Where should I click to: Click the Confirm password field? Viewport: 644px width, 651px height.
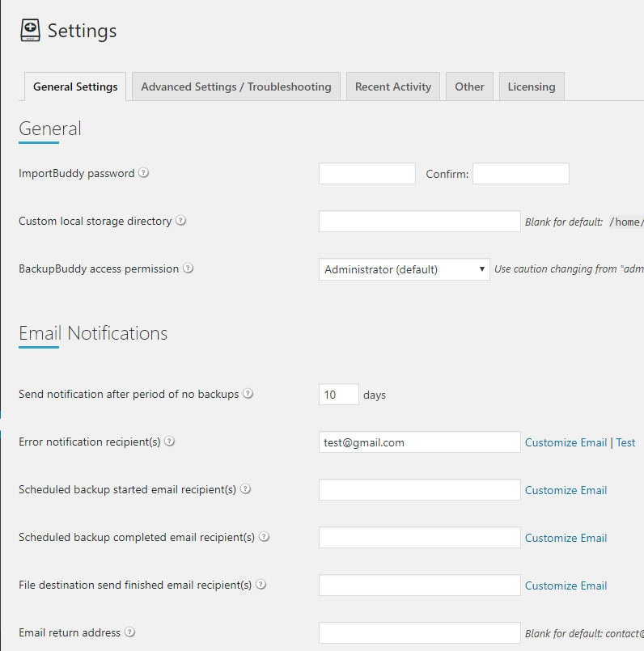pos(521,174)
